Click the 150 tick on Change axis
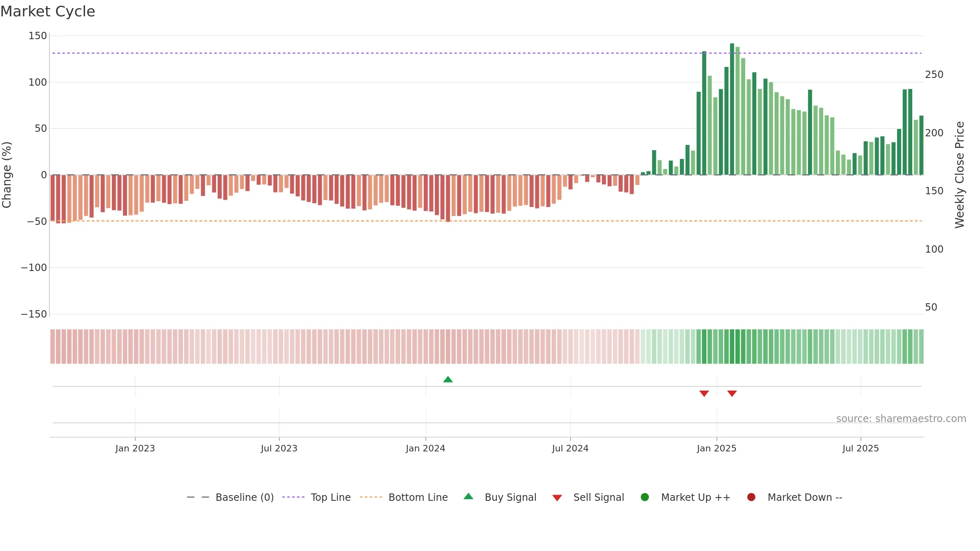Image resolution: width=980 pixels, height=551 pixels. pos(38,36)
